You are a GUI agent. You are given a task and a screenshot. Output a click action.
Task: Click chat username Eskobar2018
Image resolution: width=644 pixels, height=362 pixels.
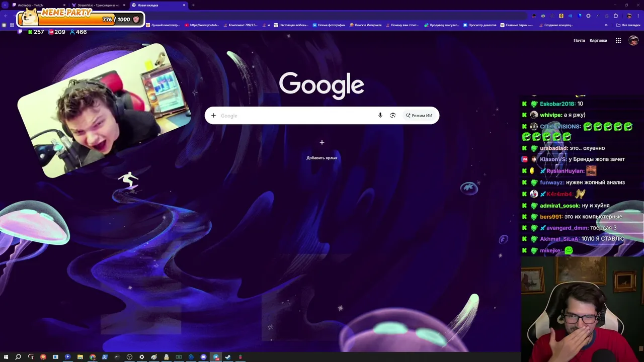[557, 104]
